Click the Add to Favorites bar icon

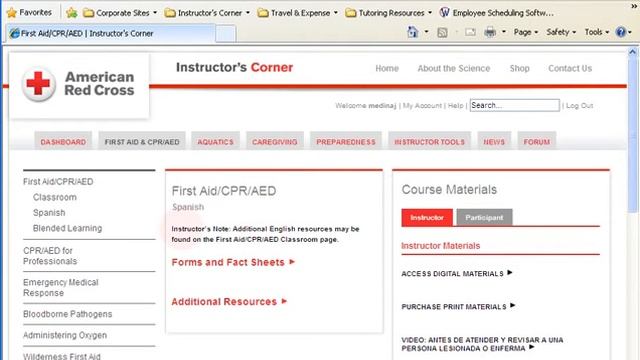coord(71,13)
